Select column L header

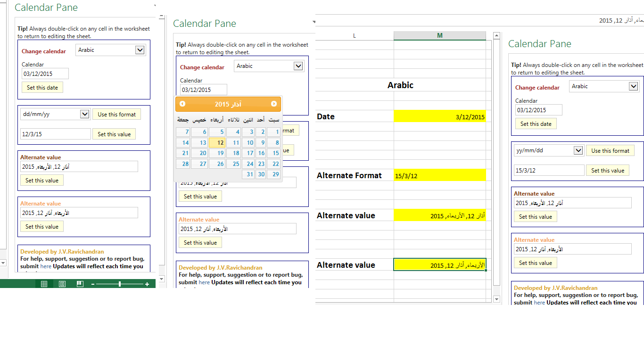point(355,36)
